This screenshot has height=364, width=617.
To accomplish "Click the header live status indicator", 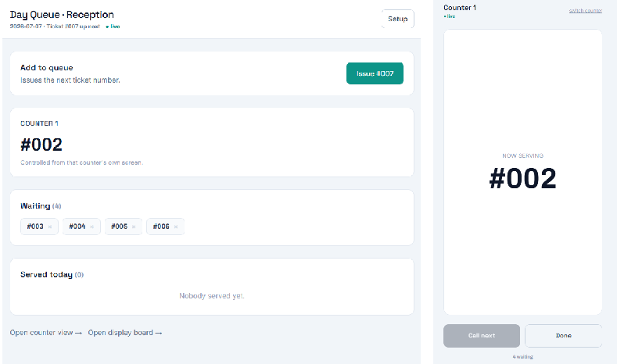I will click(x=113, y=27).
